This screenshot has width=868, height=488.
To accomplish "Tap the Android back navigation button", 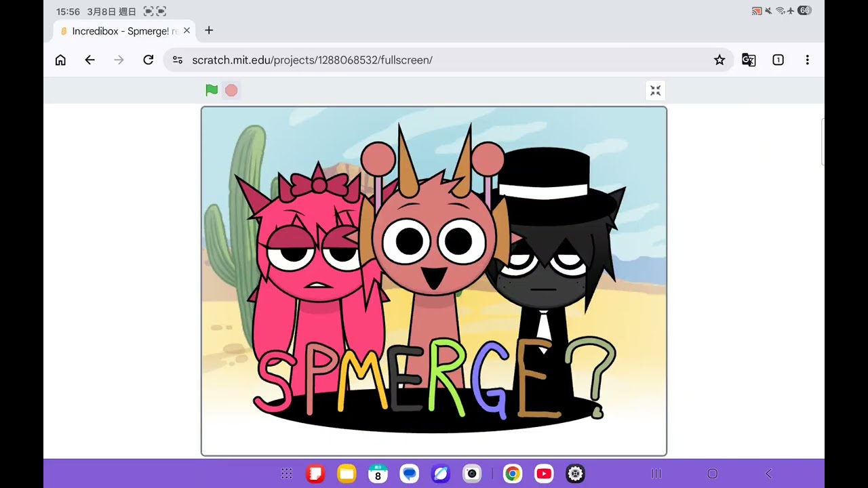I will [768, 474].
